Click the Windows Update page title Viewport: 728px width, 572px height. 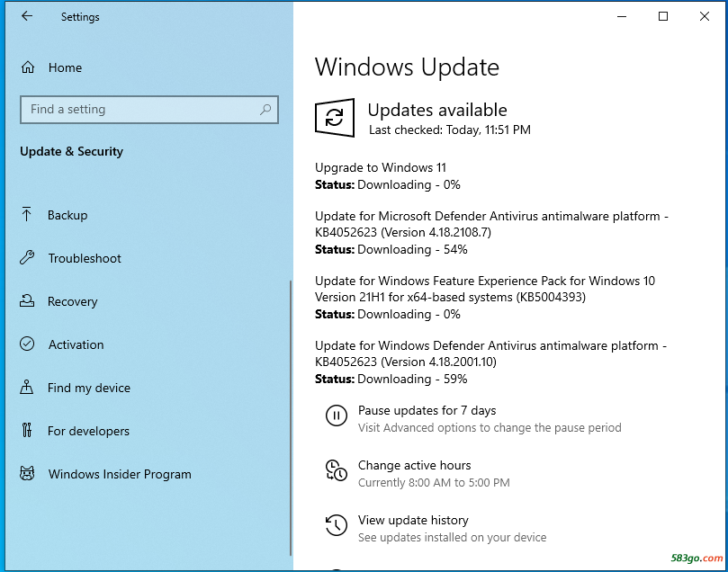[x=407, y=67]
